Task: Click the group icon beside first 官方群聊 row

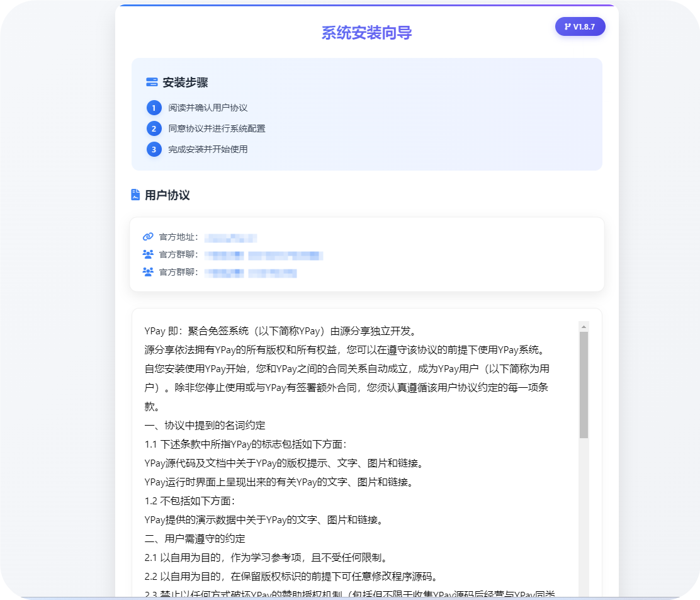Action: tap(147, 254)
